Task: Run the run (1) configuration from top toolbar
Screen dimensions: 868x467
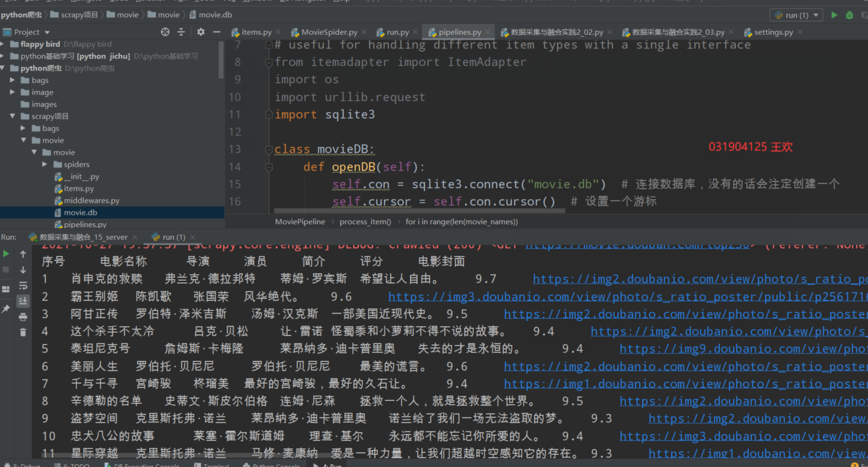Action: pos(834,15)
